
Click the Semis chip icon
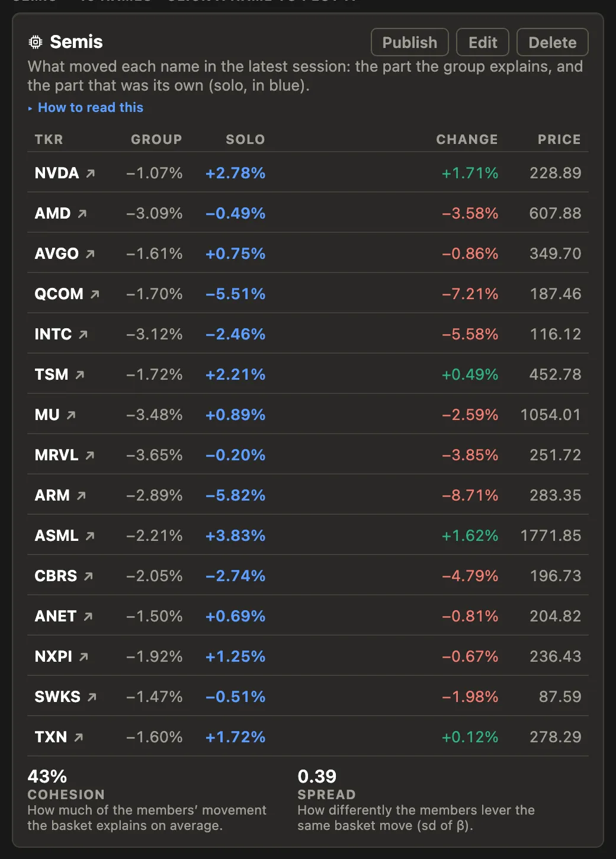[36, 42]
